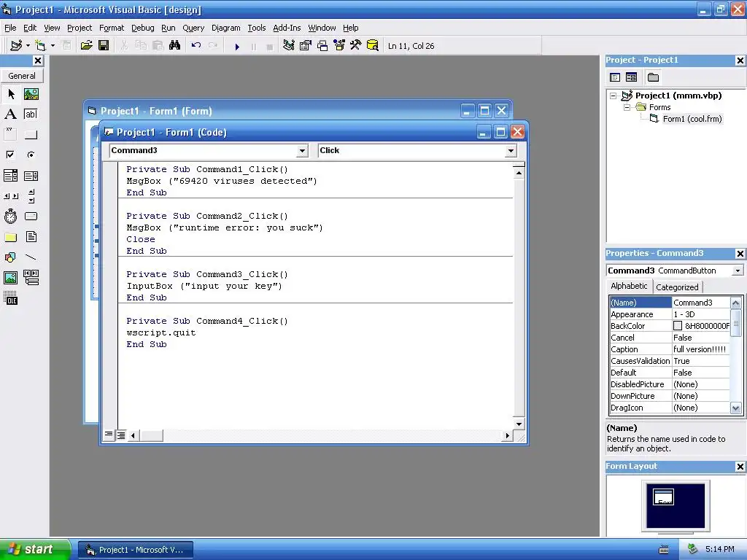Select the Image tool

[10, 278]
